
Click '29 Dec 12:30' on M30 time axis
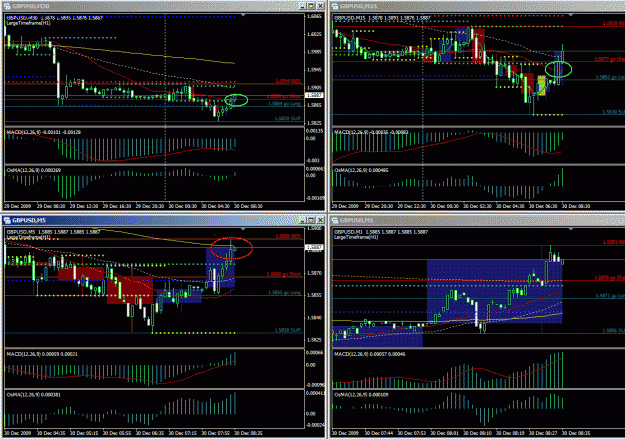[84, 207]
